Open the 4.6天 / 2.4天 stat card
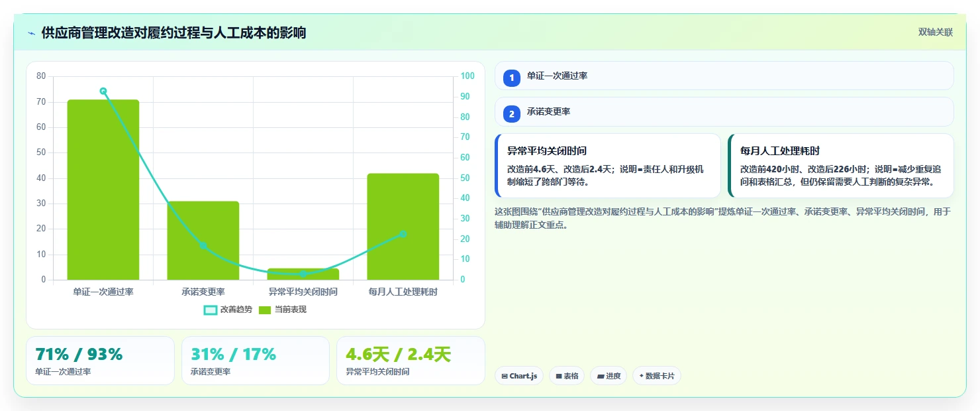The image size is (980, 411). pos(411,361)
